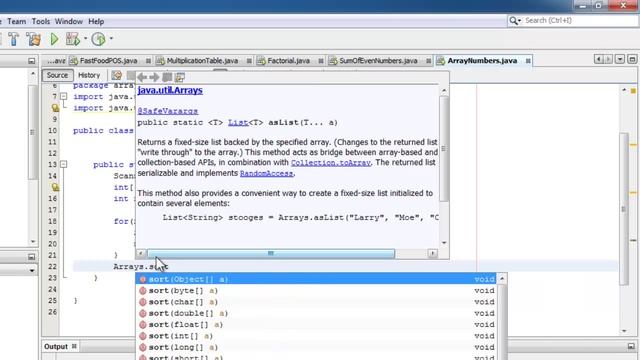Go forward in Javadoc popup

[154, 77]
